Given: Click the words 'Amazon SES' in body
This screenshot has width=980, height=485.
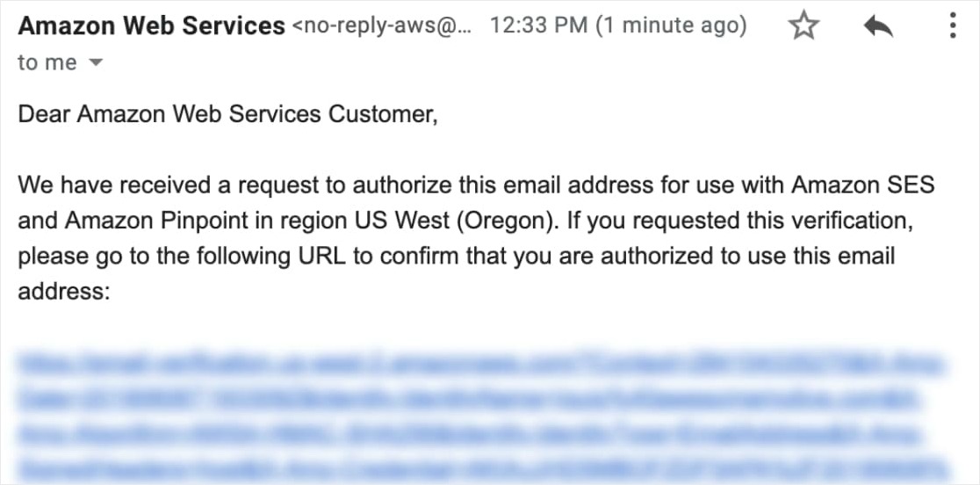Looking at the screenshot, I should tap(863, 185).
